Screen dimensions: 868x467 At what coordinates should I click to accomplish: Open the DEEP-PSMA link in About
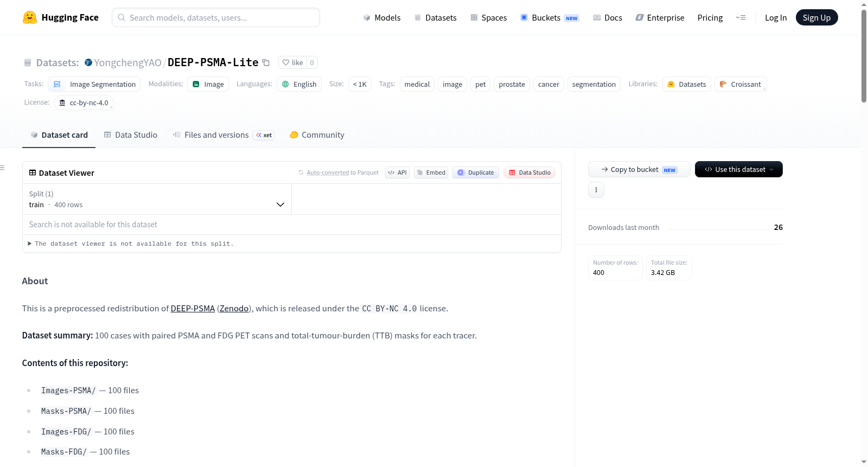[193, 308]
